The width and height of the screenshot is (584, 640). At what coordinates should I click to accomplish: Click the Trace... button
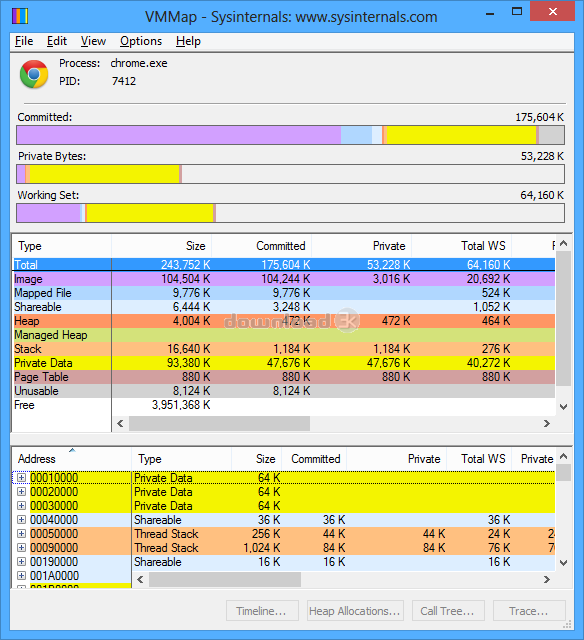(529, 611)
